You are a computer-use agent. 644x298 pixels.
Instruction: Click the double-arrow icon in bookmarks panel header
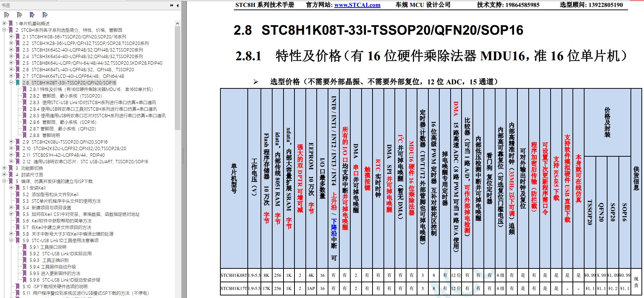tap(172, 5)
